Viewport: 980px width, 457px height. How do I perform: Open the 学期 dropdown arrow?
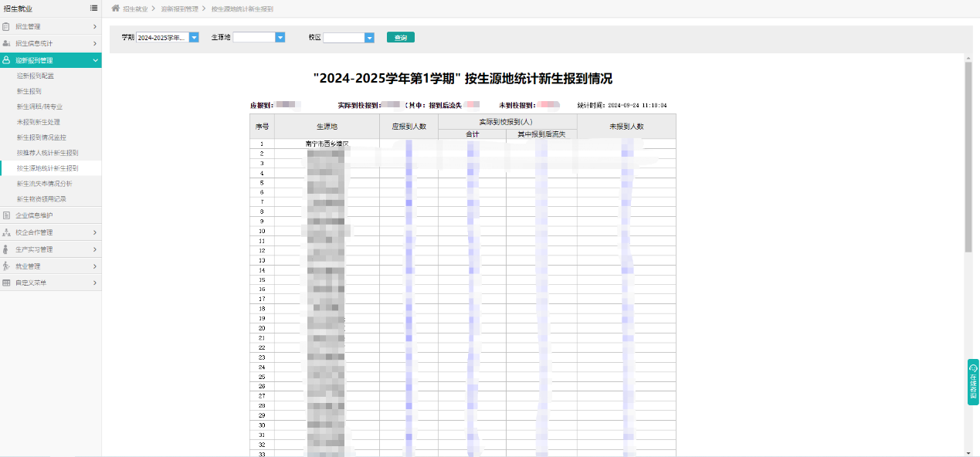point(194,37)
